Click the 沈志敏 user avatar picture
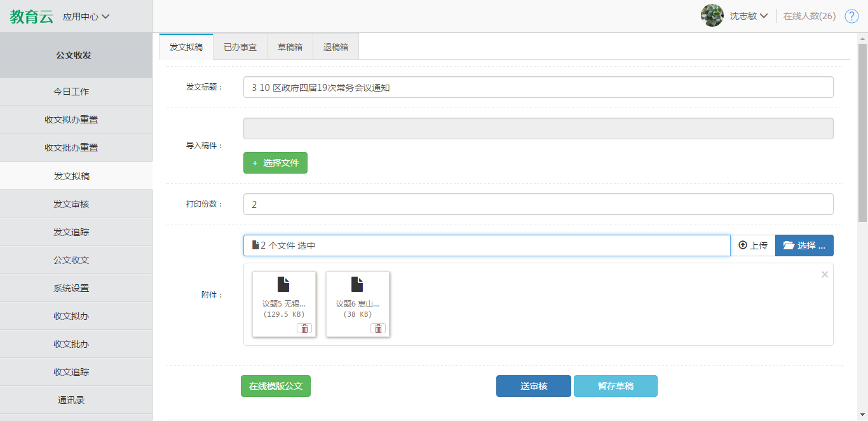868x421 pixels. (x=712, y=16)
